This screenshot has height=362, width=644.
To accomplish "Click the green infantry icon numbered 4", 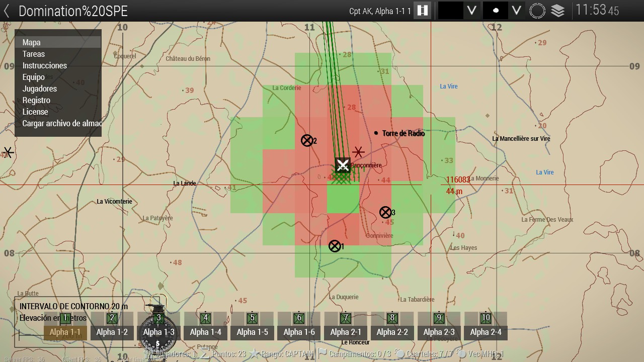I will pos(205,318).
